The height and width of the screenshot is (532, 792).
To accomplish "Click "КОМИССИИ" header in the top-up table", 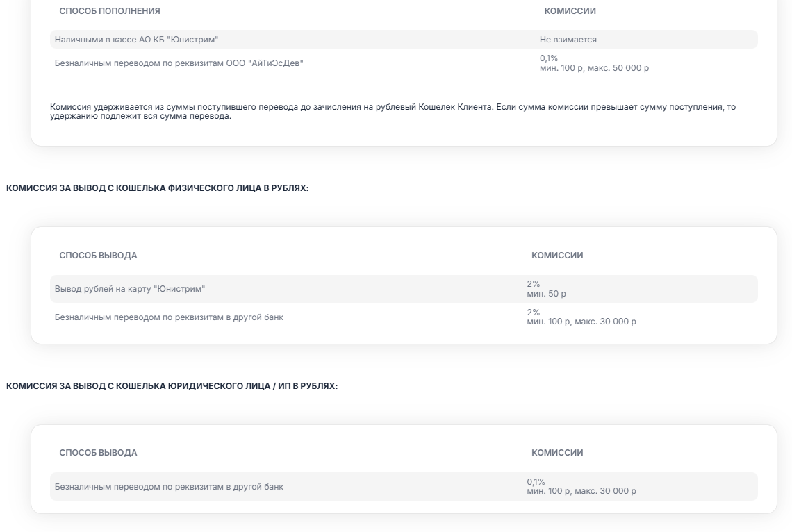I will [570, 11].
